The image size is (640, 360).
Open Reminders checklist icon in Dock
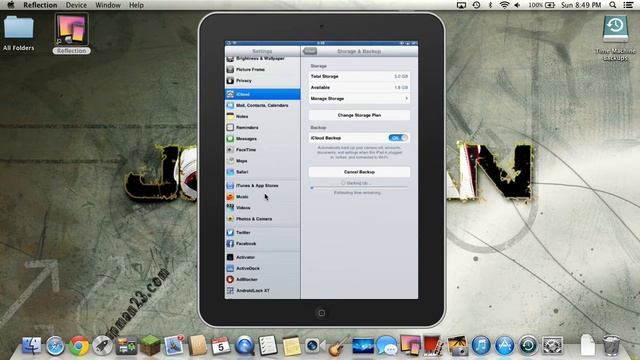[268, 345]
